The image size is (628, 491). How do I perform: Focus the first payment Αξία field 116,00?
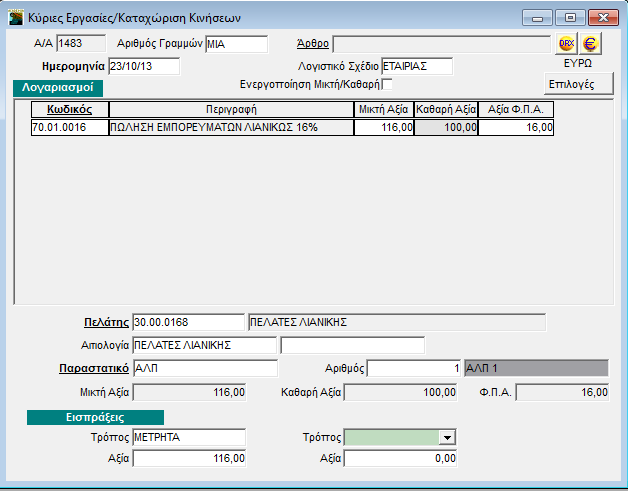(x=189, y=459)
